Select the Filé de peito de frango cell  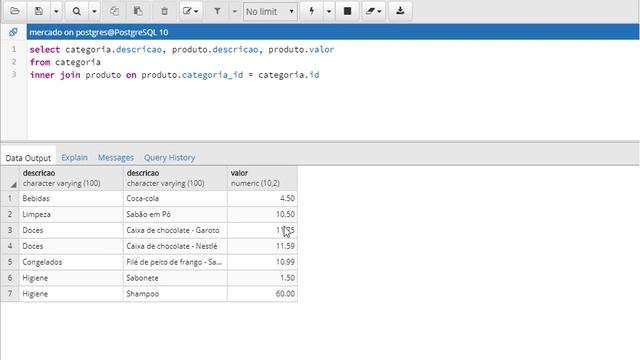[175, 262]
